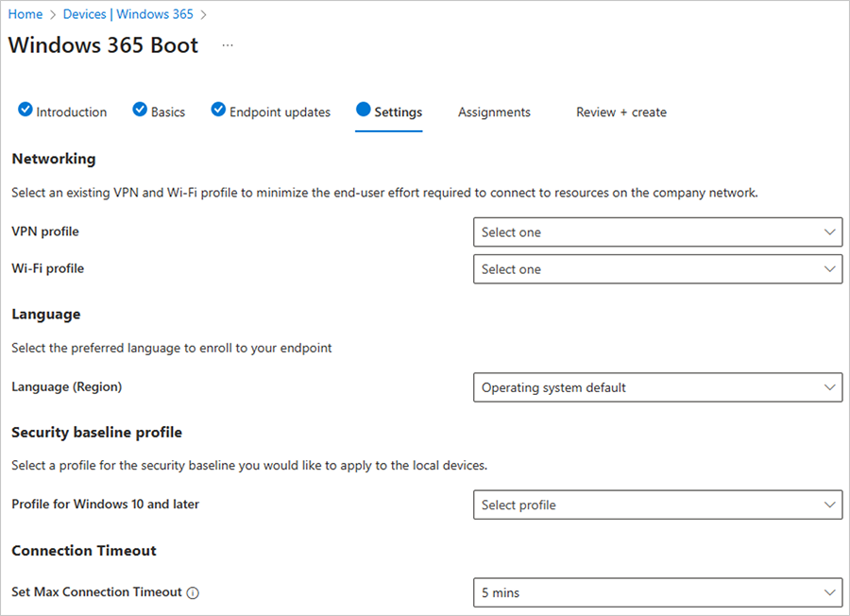Click the check icon beside Basics step
This screenshot has width=850, height=616.
click(140, 110)
